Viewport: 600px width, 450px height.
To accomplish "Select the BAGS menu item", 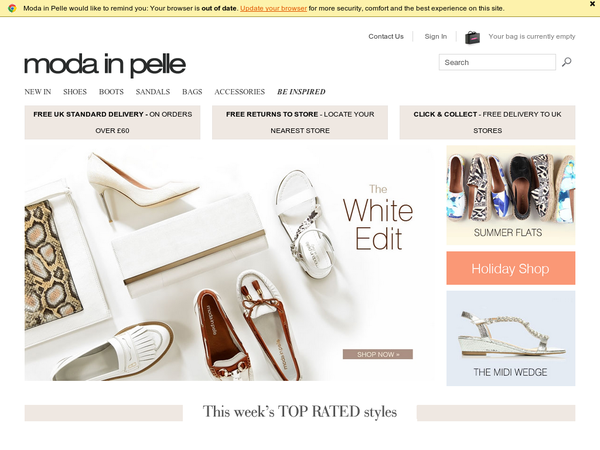I will tap(192, 92).
